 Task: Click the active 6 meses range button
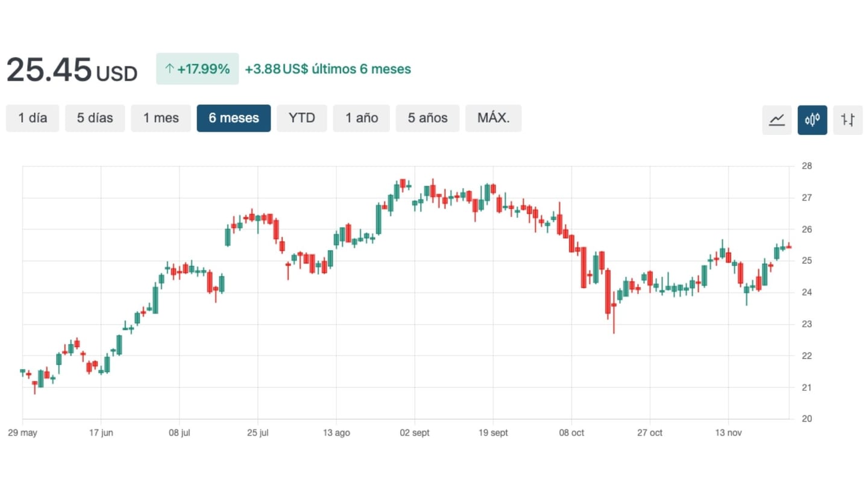pyautogui.click(x=234, y=118)
